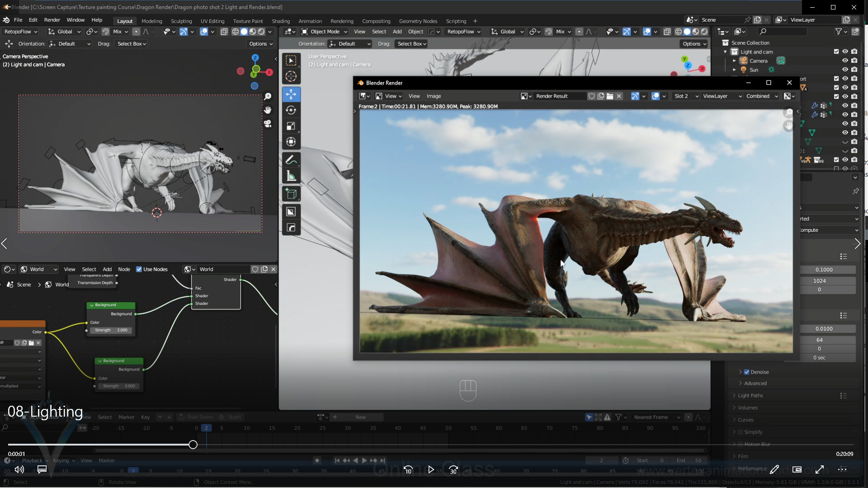Click the pan hand icon in camera viewport

coord(268,110)
